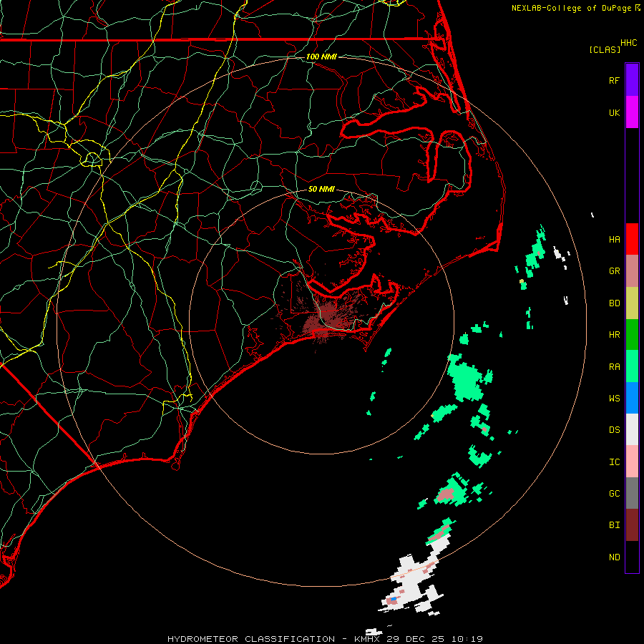The height and width of the screenshot is (644, 644).
Task: Click the HR dark green legend swatch
Action: [x=632, y=335]
